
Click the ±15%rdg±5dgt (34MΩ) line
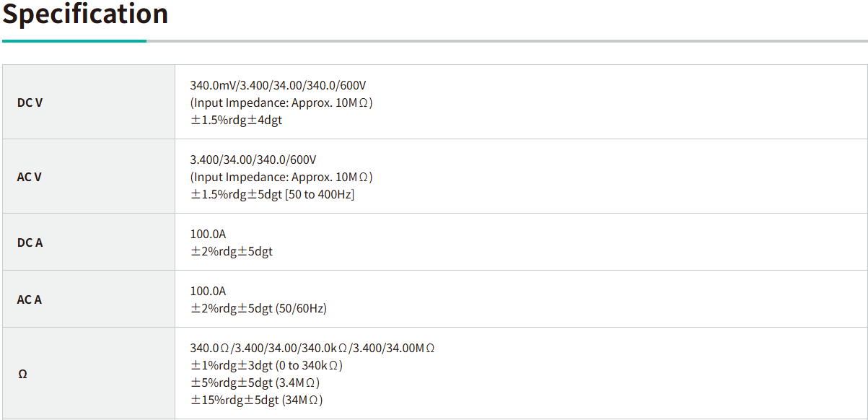tap(256, 400)
